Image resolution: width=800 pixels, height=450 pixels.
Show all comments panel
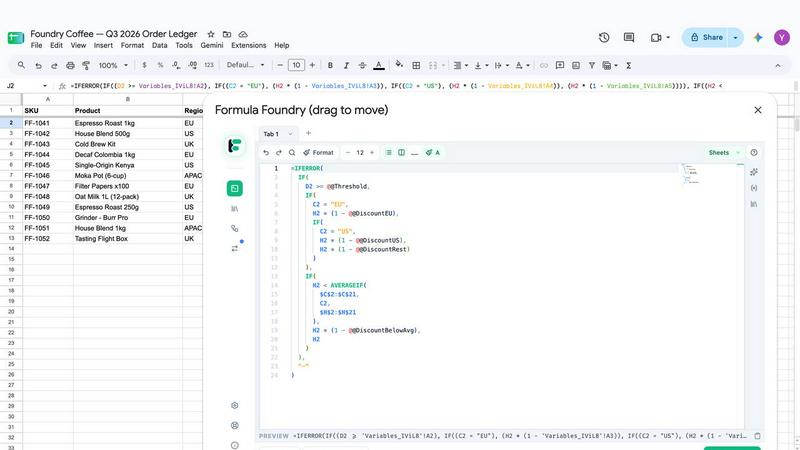click(629, 37)
